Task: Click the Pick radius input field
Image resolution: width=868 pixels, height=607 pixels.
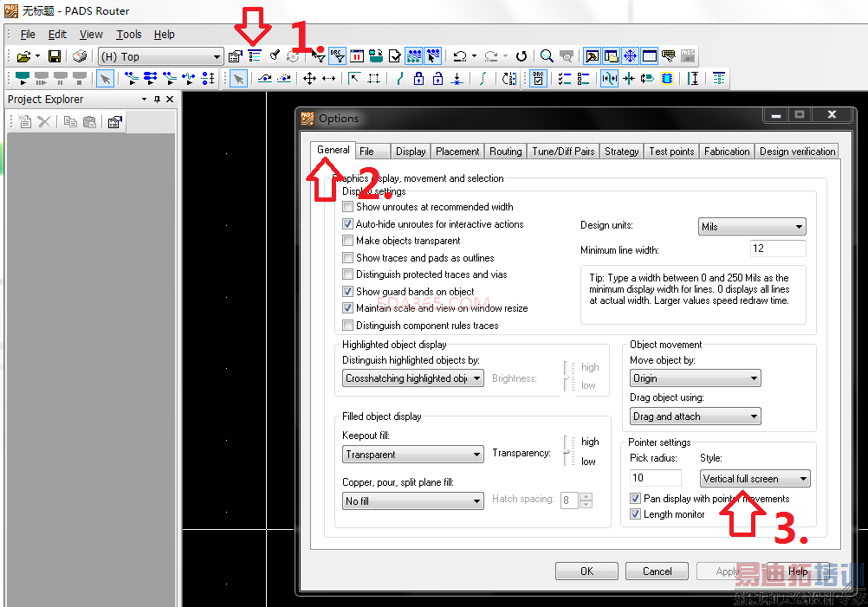Action: coord(656,477)
